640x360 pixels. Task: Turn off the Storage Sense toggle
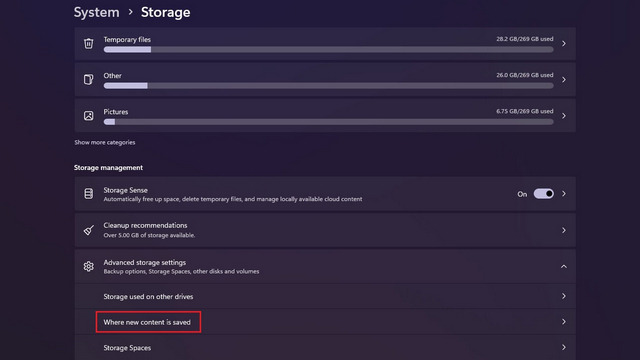click(x=544, y=194)
